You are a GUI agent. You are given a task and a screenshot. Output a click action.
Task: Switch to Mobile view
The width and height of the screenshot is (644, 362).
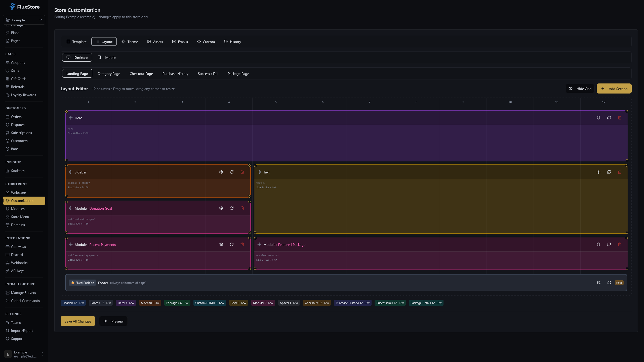pyautogui.click(x=107, y=57)
